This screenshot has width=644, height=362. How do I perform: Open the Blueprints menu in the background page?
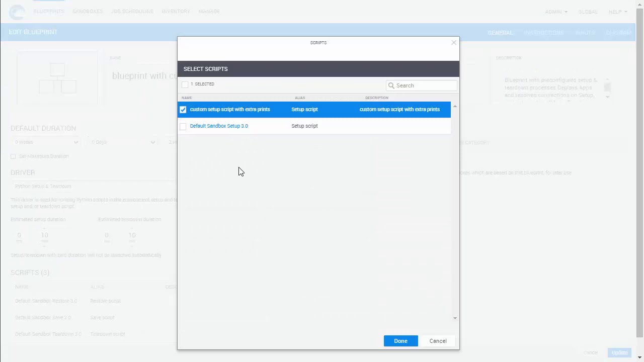[49, 12]
